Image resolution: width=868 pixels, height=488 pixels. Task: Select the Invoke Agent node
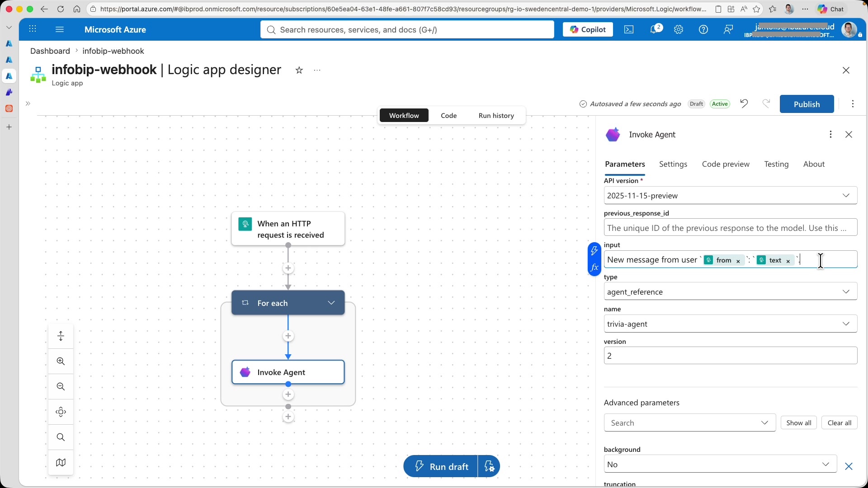[x=288, y=372]
